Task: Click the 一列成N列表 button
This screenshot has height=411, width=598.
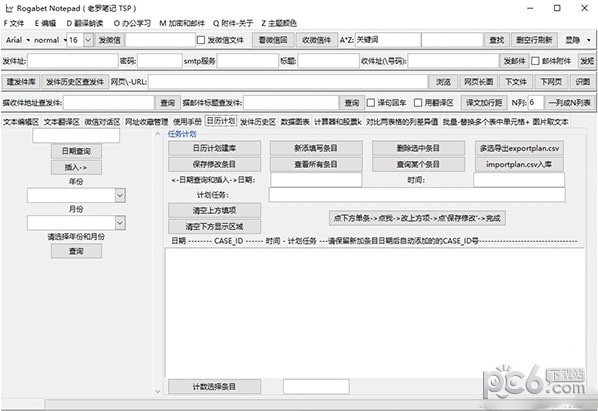Action: point(569,103)
